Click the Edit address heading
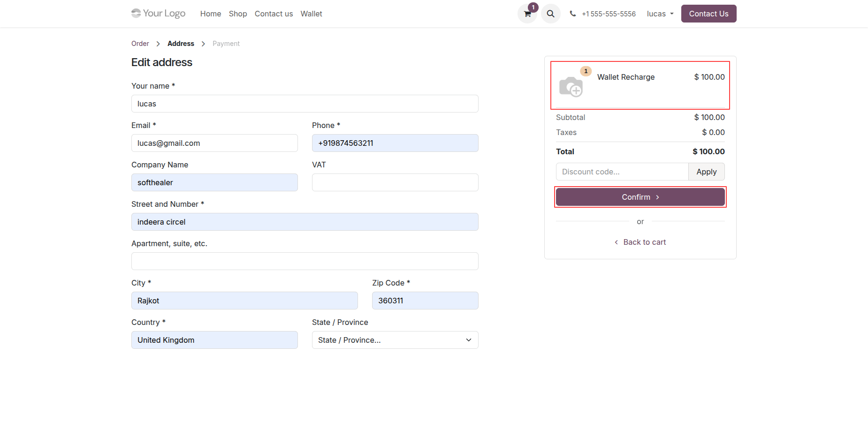This screenshot has height=437, width=868. (162, 62)
